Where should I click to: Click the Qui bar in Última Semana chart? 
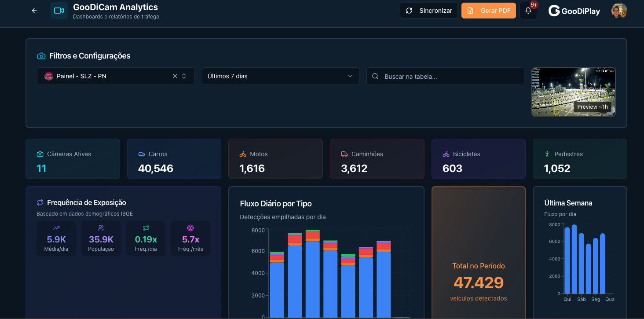[567, 260]
